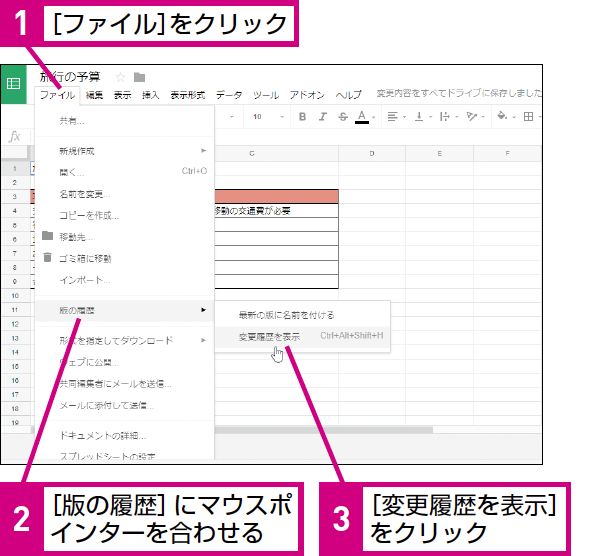Select コピーを作成... menu item
Screen dimensions: 600x556
click(x=124, y=216)
